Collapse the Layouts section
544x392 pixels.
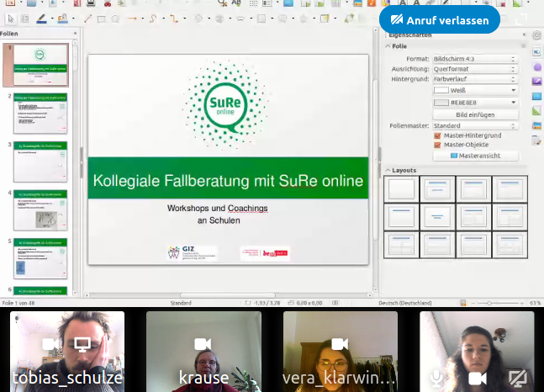pyautogui.click(x=388, y=170)
